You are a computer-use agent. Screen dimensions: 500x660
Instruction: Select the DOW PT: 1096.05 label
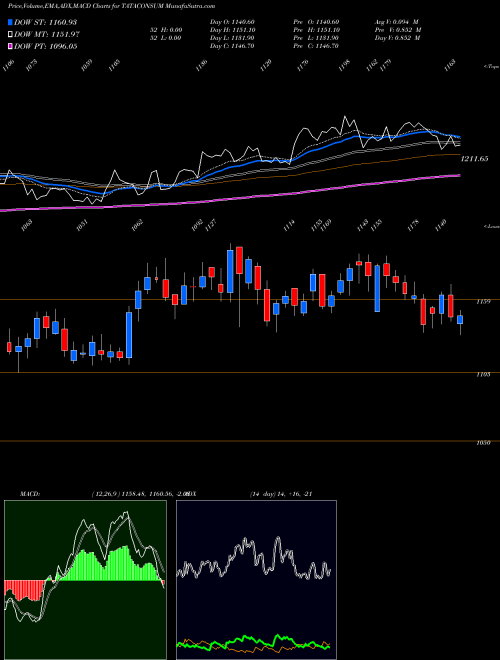(45, 46)
